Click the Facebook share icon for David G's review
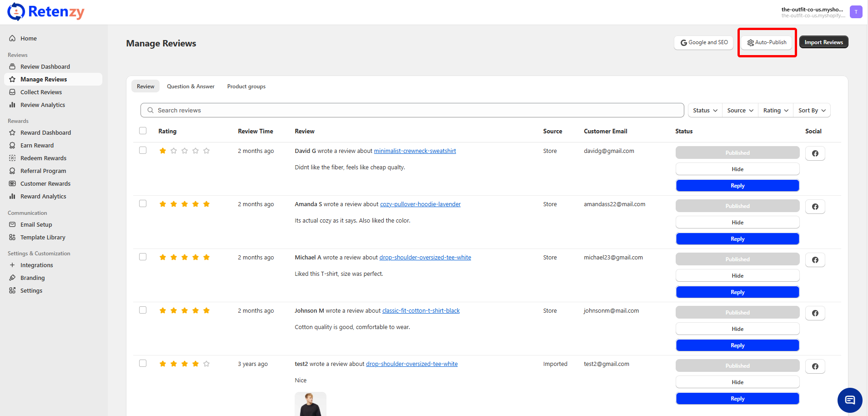This screenshot has width=868, height=416. tap(815, 153)
